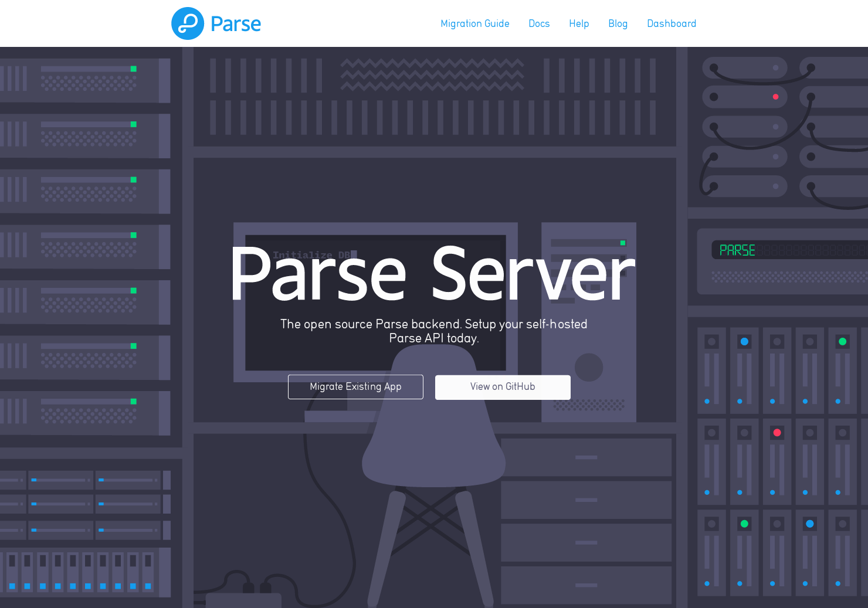The height and width of the screenshot is (608, 868).
Task: Click the red indicator on the middle server tower
Action: tap(777, 433)
